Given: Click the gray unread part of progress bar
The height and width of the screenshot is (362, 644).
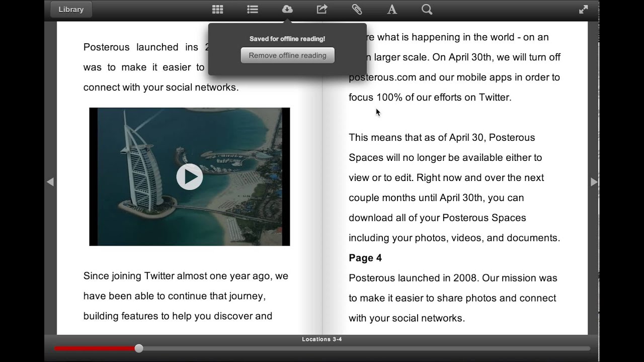Looking at the screenshot, I should tap(366, 348).
